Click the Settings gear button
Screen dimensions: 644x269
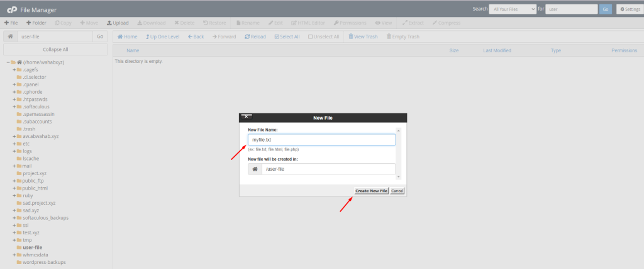[x=629, y=9]
